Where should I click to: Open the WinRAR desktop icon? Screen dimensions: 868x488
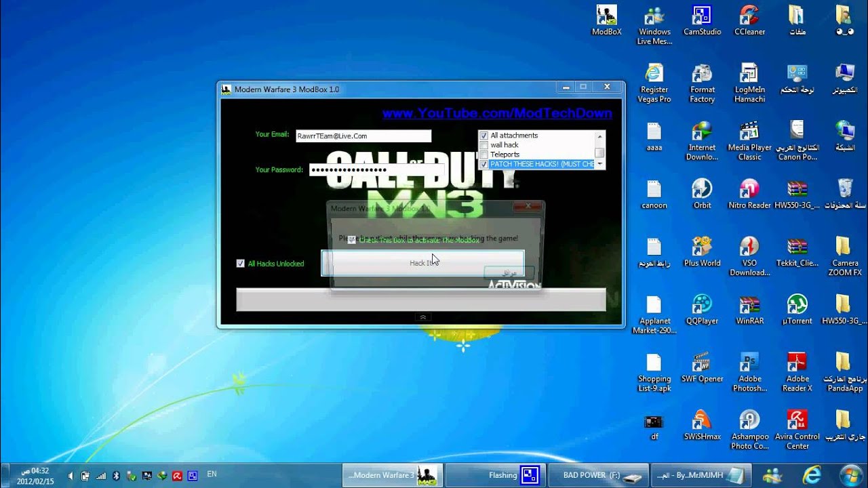pos(749,310)
